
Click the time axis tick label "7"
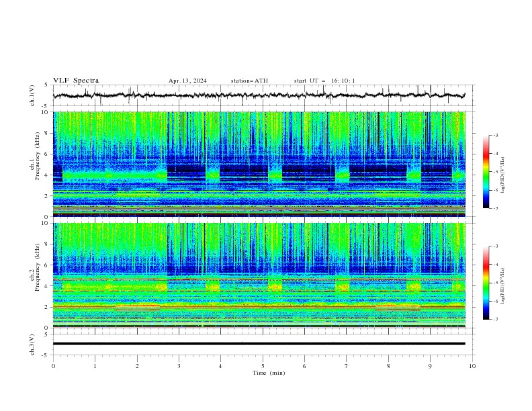tap(347, 366)
